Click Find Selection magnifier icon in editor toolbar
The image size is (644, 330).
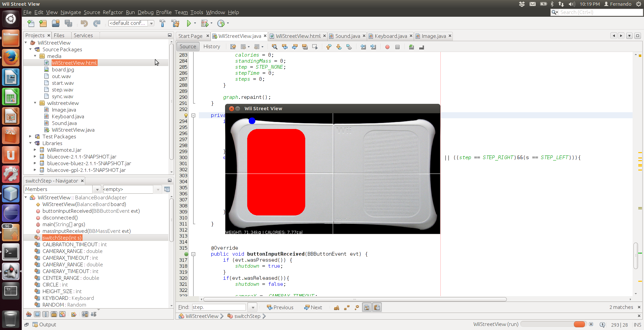pyautogui.click(x=274, y=47)
